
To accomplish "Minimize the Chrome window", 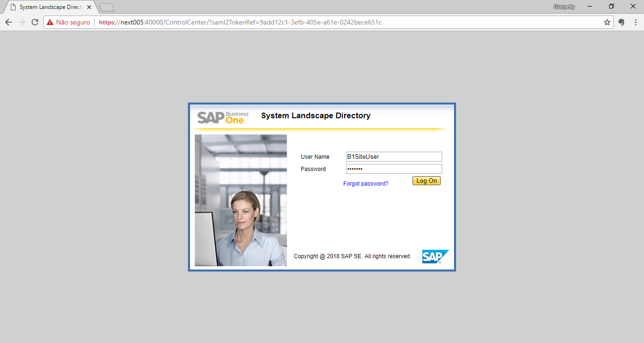I will [x=590, y=7].
